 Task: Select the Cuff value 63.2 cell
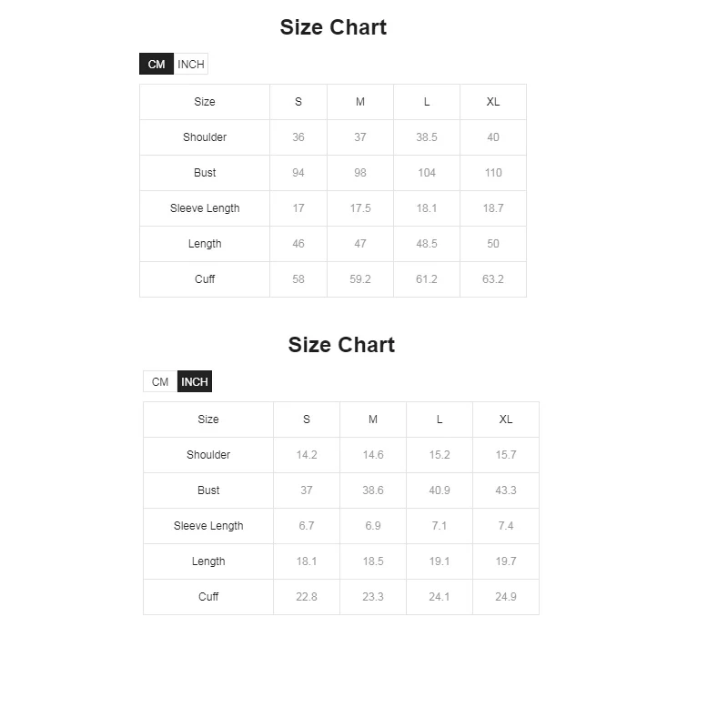click(x=493, y=279)
